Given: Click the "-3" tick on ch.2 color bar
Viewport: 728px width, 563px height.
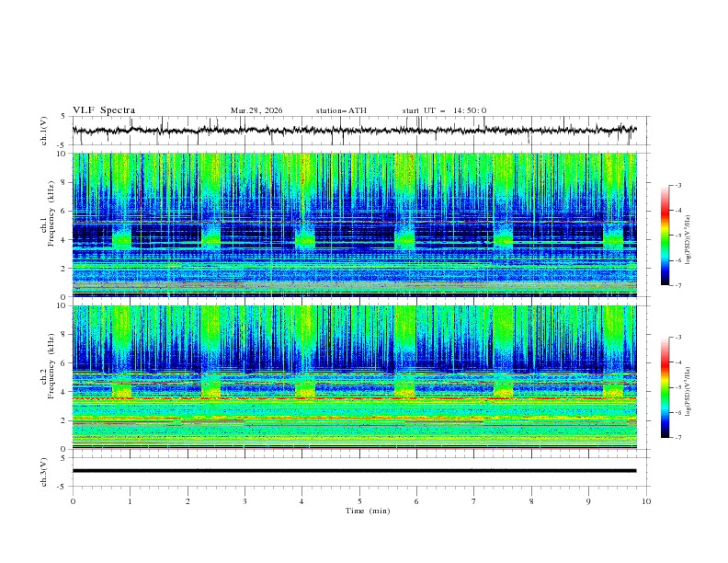Looking at the screenshot, I should [678, 338].
